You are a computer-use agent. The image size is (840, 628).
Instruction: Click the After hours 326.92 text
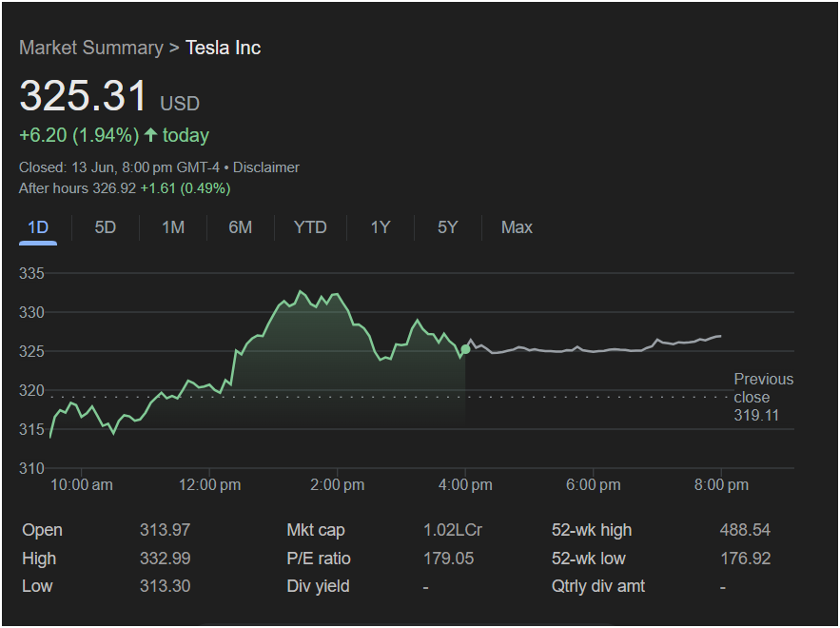(78, 188)
